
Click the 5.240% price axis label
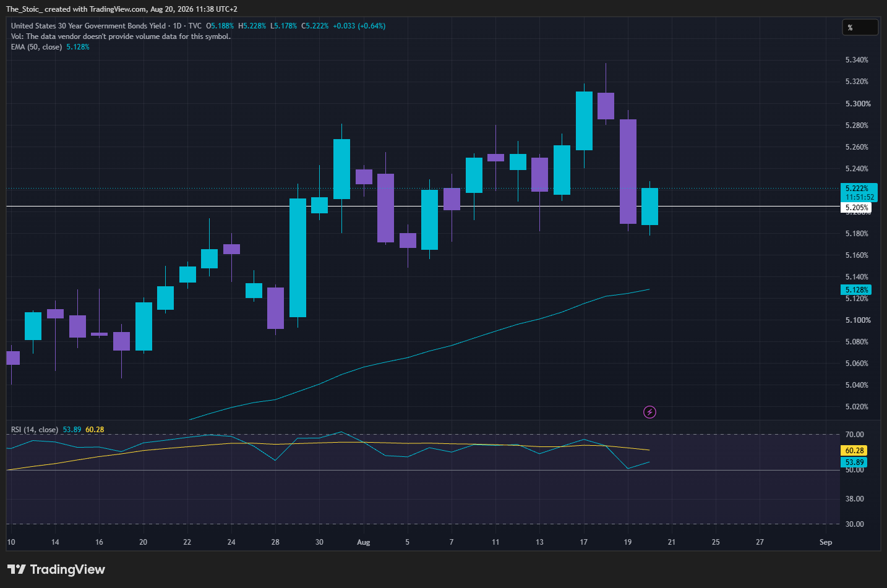point(857,169)
